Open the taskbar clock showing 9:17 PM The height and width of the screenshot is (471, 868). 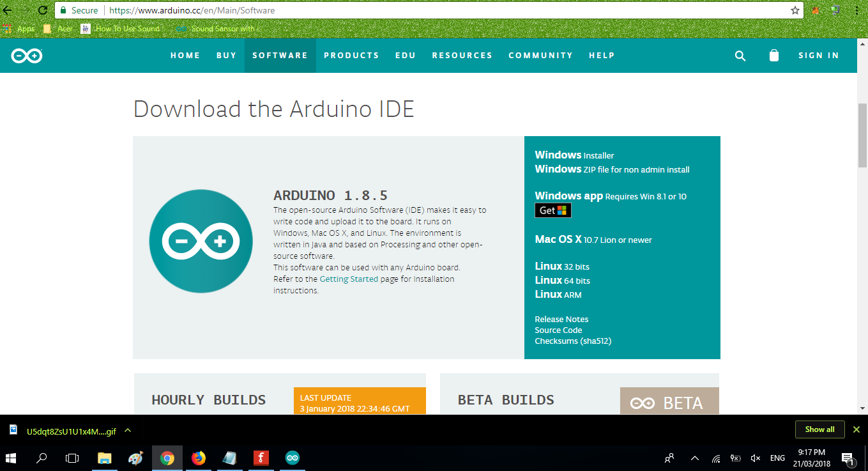click(x=811, y=458)
